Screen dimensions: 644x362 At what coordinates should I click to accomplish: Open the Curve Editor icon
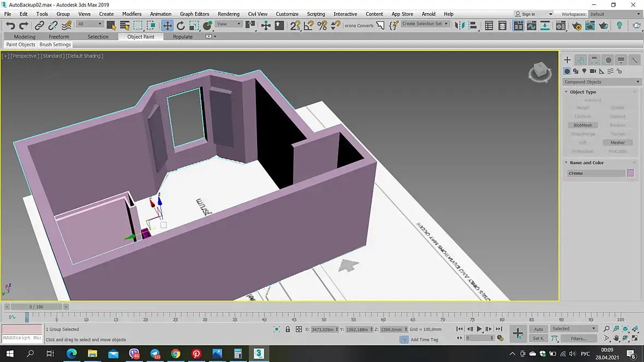tap(532, 26)
